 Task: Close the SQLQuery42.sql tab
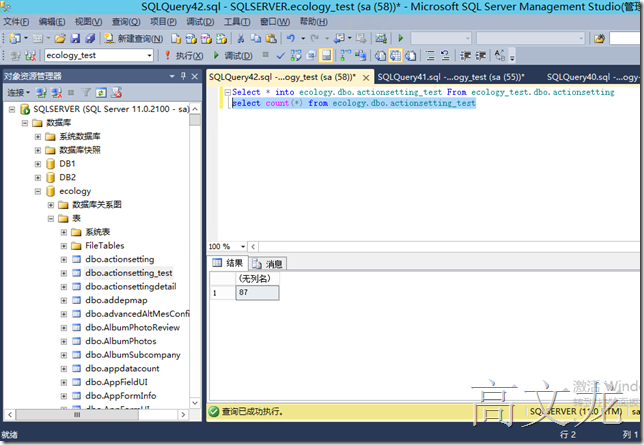366,77
